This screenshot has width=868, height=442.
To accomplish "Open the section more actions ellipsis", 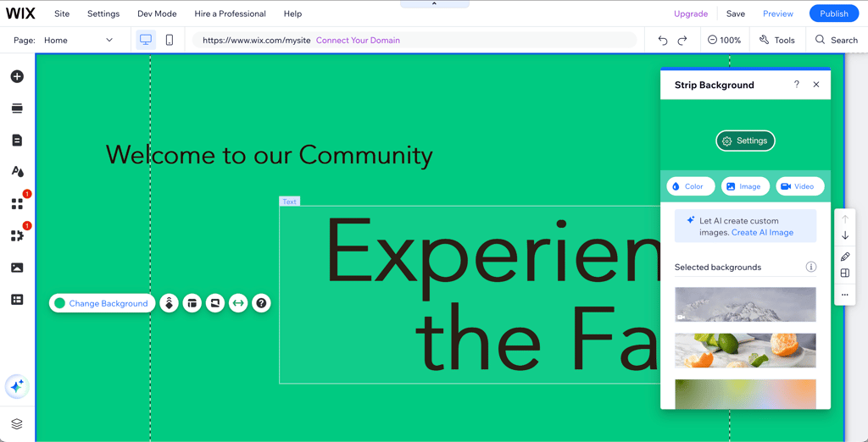I will click(x=845, y=295).
